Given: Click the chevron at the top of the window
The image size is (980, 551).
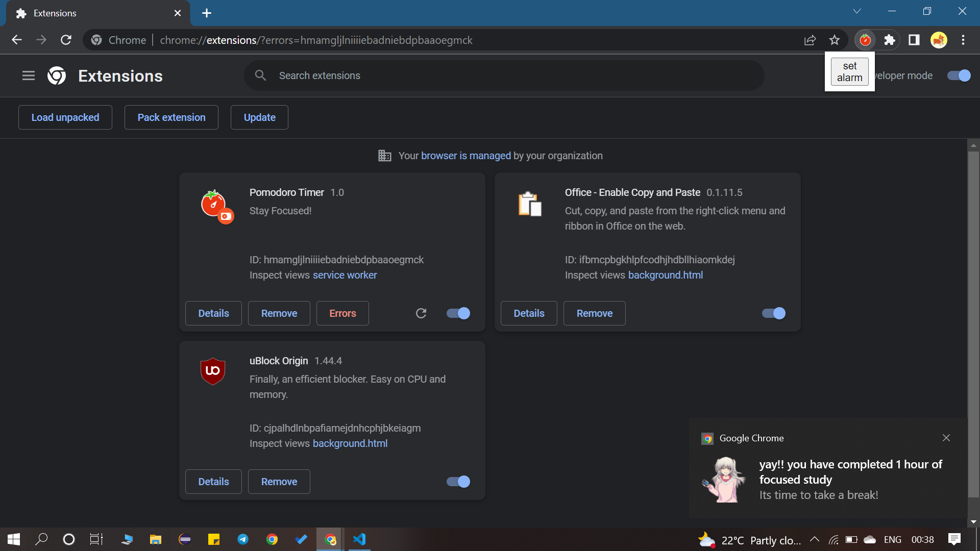Looking at the screenshot, I should [x=857, y=11].
